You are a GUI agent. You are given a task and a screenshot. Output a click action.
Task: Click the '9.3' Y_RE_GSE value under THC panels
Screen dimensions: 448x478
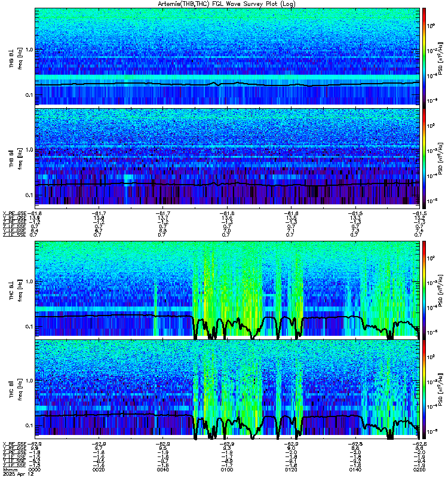coord(227,448)
